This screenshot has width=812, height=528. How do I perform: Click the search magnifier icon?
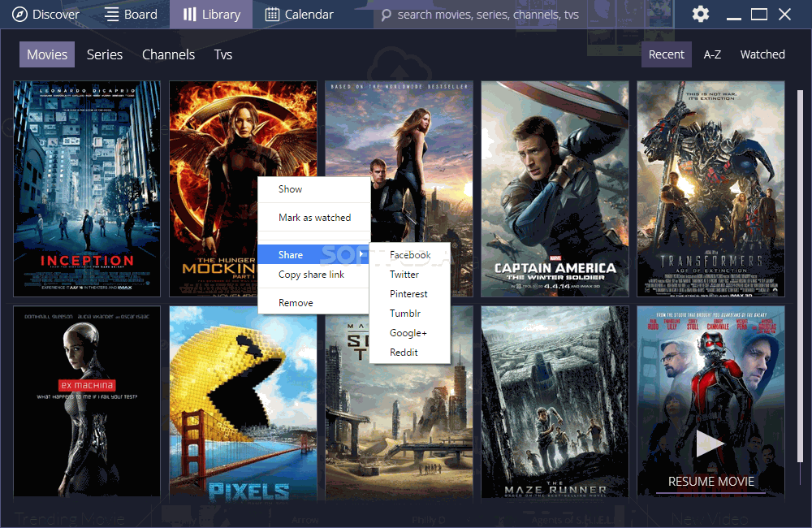point(386,15)
